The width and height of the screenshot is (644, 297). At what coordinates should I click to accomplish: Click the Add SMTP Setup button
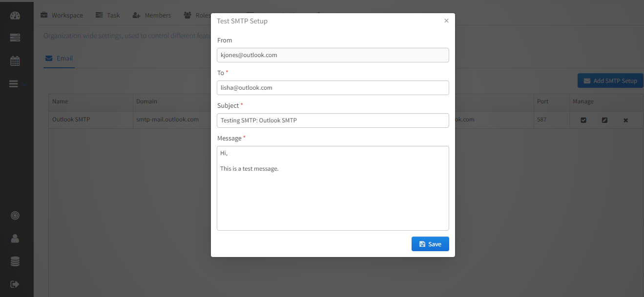pyautogui.click(x=610, y=80)
